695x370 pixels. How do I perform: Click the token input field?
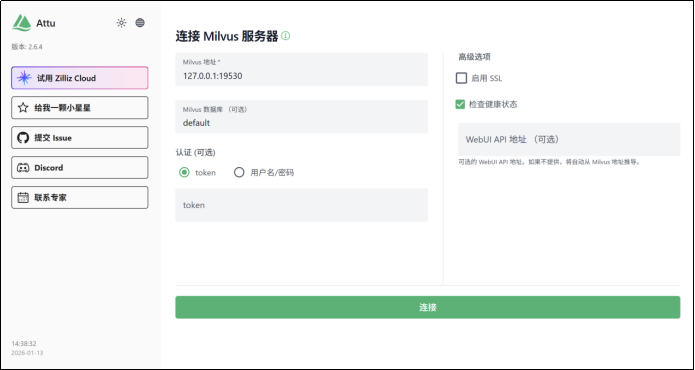(x=301, y=205)
